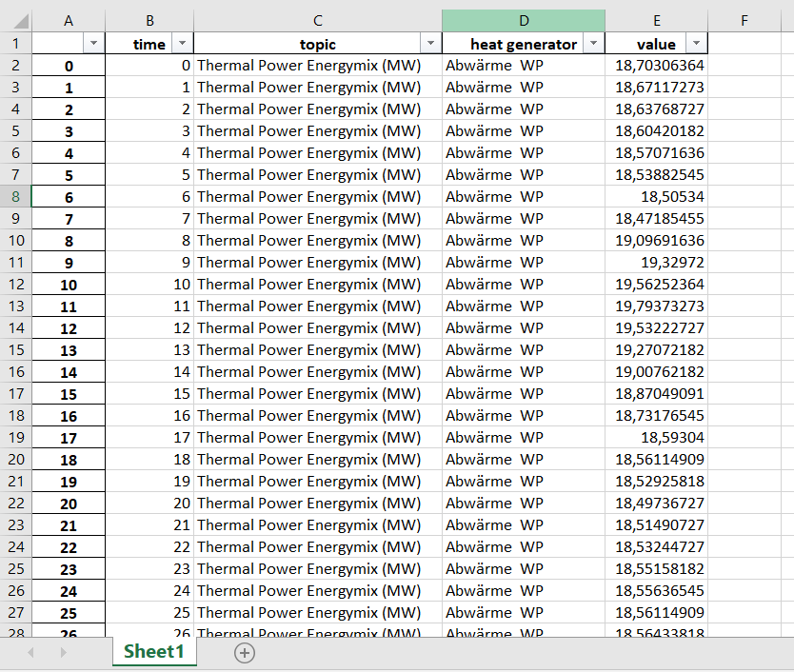794x672 pixels.
Task: Select row 8 header
Action: click(15, 196)
